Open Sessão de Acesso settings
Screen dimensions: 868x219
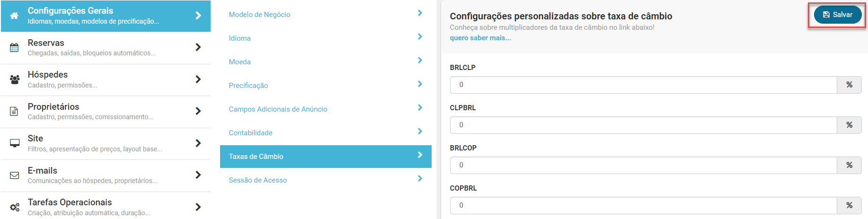pos(258,180)
